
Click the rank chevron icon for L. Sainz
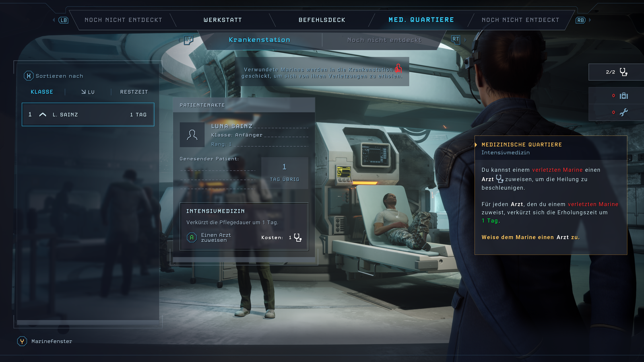point(43,115)
